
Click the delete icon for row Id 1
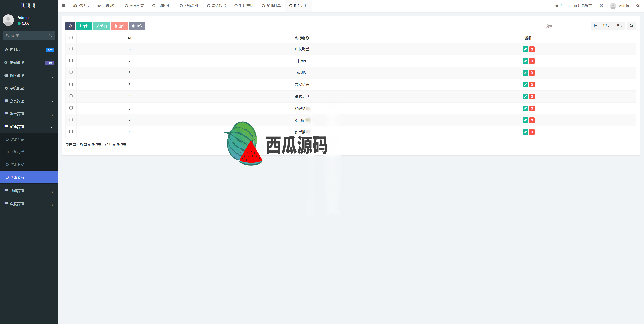coord(532,132)
